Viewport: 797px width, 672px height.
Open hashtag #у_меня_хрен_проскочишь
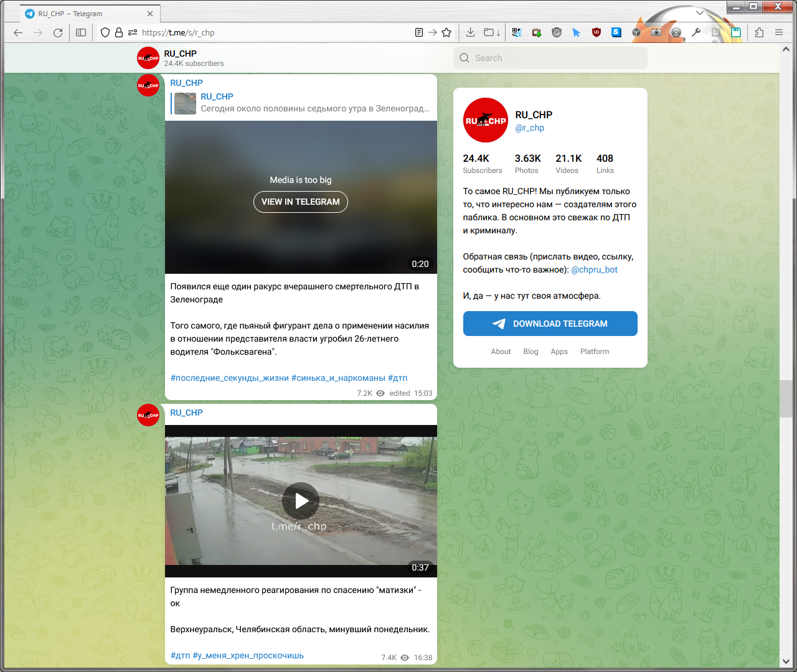pyautogui.click(x=248, y=655)
